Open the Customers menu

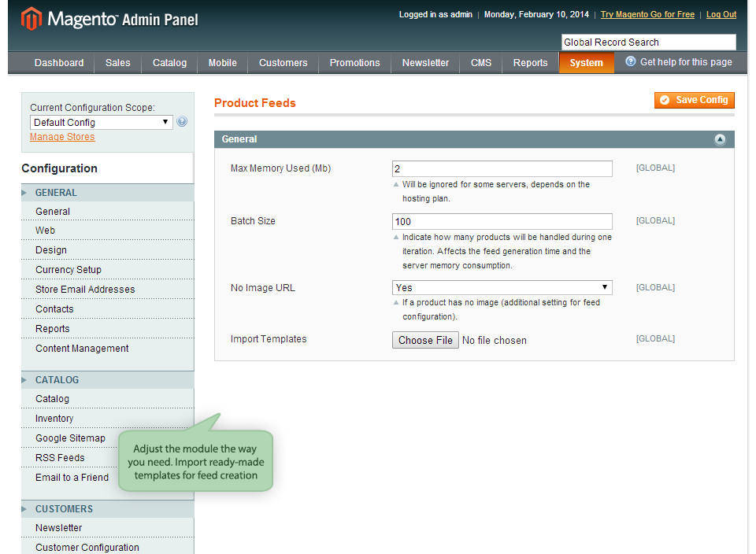(x=283, y=63)
